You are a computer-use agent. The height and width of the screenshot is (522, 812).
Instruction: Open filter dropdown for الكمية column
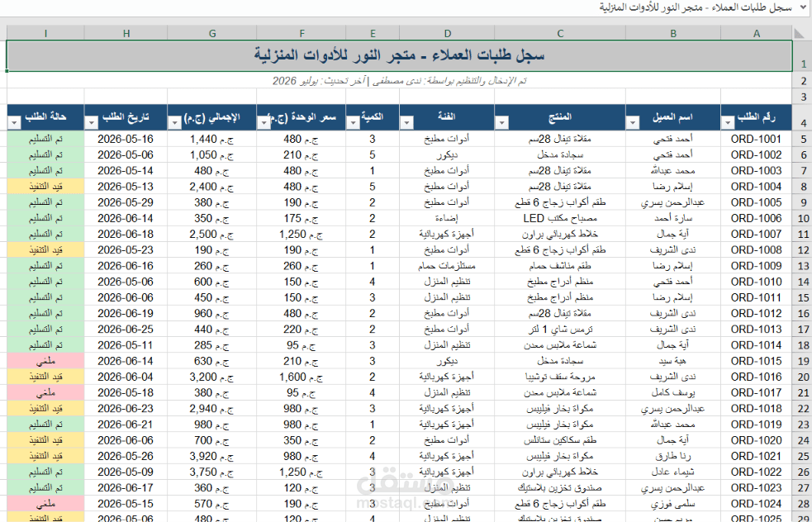pos(352,123)
